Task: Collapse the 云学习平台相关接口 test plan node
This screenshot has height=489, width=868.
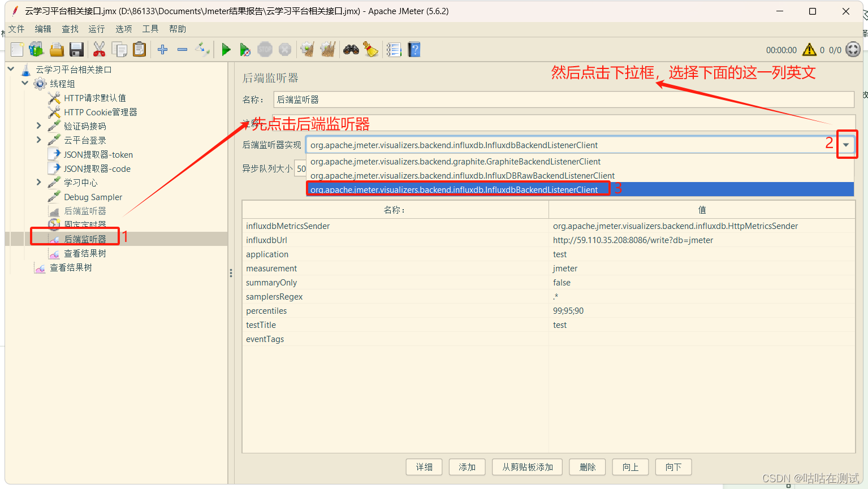Action: click(x=11, y=69)
